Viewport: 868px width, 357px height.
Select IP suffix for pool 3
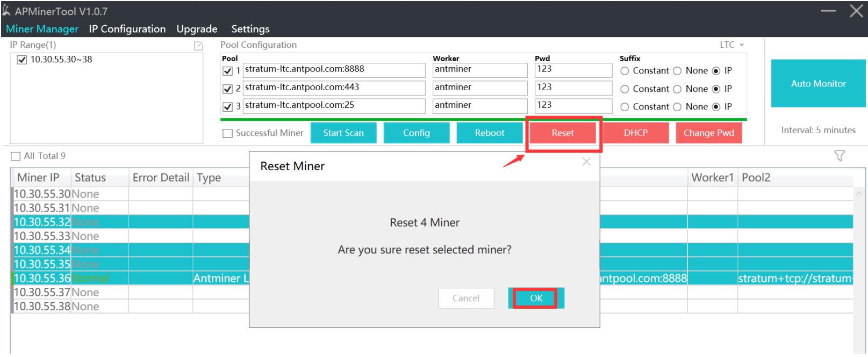pos(716,107)
